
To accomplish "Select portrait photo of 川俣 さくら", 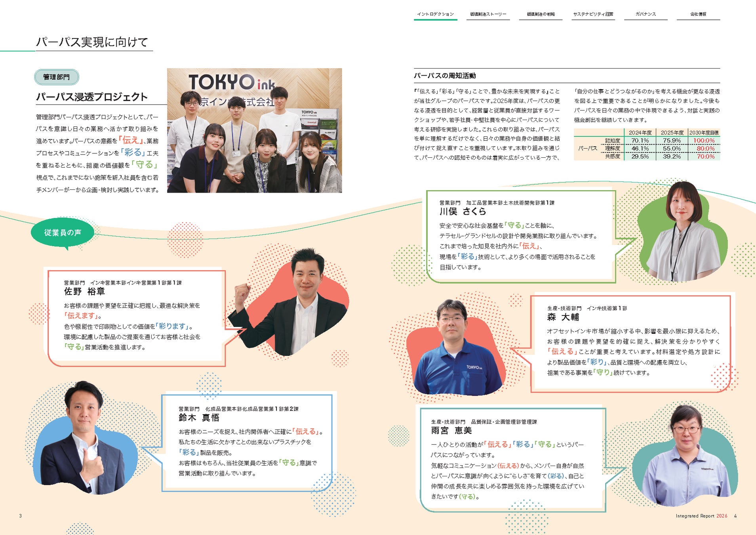I will pyautogui.click(x=683, y=232).
